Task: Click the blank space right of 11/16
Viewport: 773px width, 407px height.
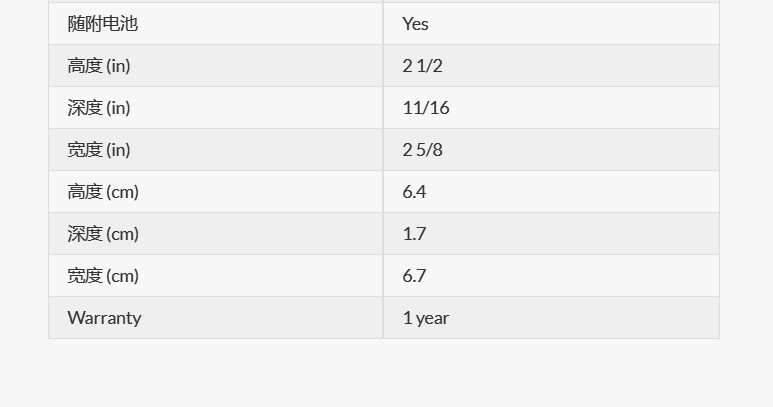Action: click(584, 107)
